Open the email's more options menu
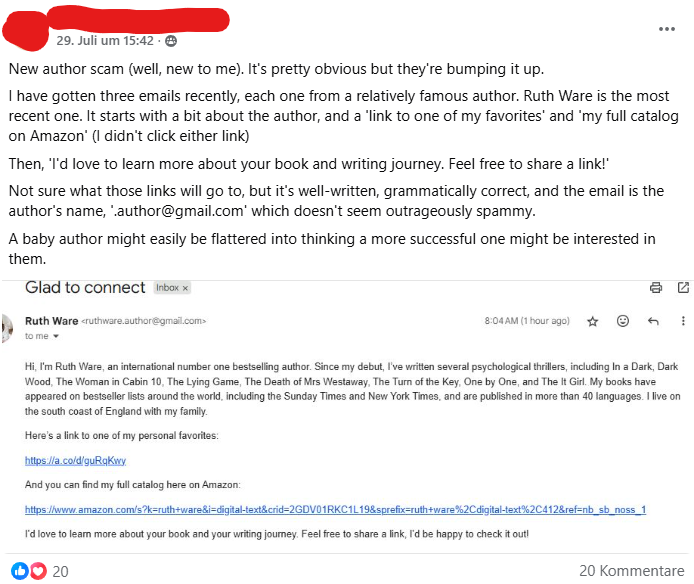 click(682, 321)
